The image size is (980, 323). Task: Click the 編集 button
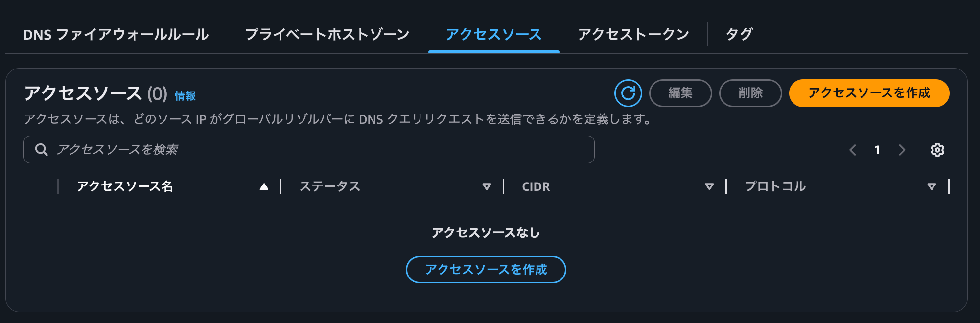click(x=680, y=92)
